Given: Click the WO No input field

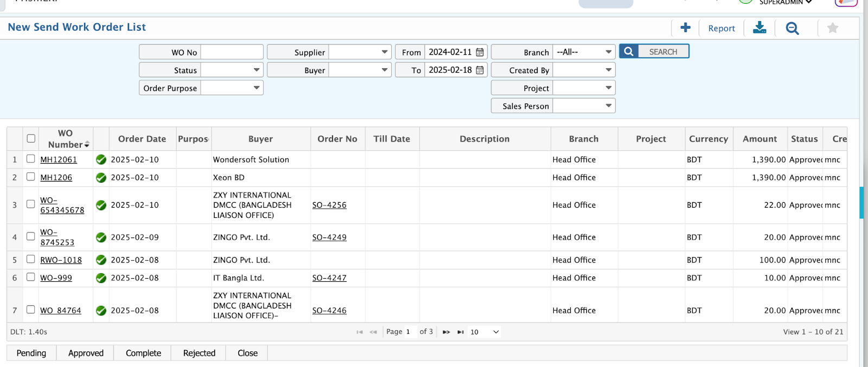Looking at the screenshot, I should point(232,52).
